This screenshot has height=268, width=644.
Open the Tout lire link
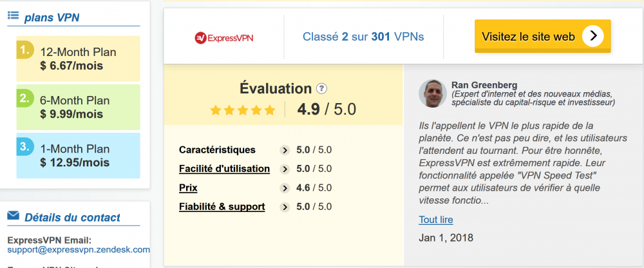(x=436, y=220)
